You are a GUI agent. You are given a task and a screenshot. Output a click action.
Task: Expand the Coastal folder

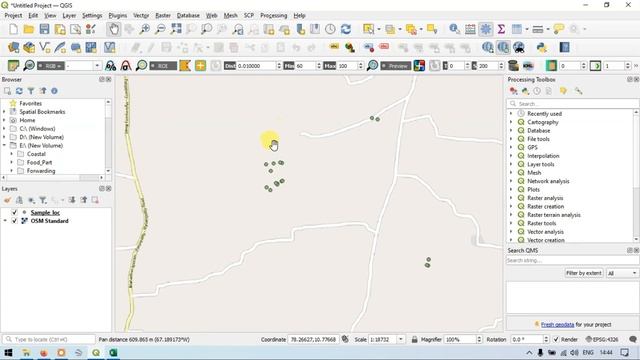click(x=12, y=154)
